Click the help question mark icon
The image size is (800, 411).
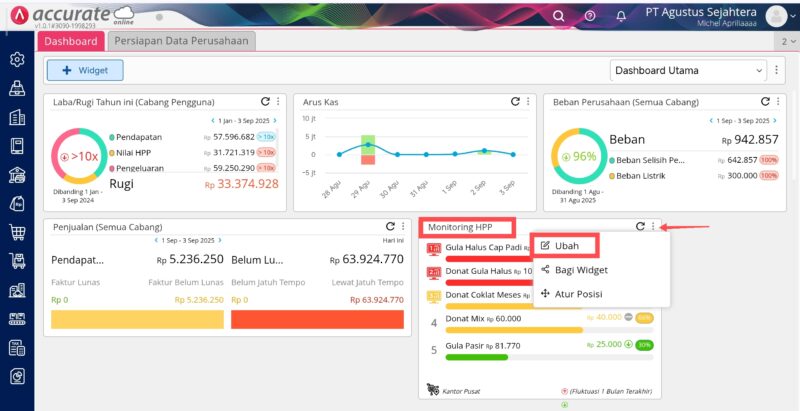point(590,15)
